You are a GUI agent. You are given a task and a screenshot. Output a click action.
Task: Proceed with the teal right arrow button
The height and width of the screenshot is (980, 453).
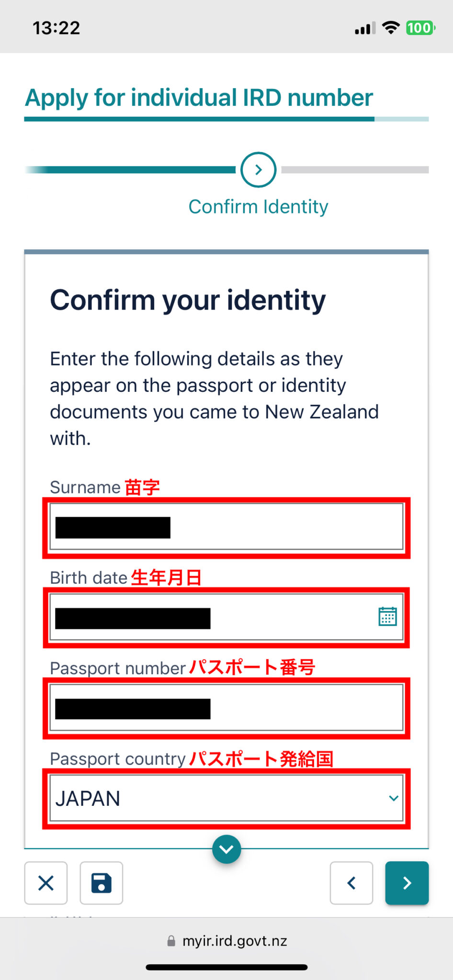(407, 883)
